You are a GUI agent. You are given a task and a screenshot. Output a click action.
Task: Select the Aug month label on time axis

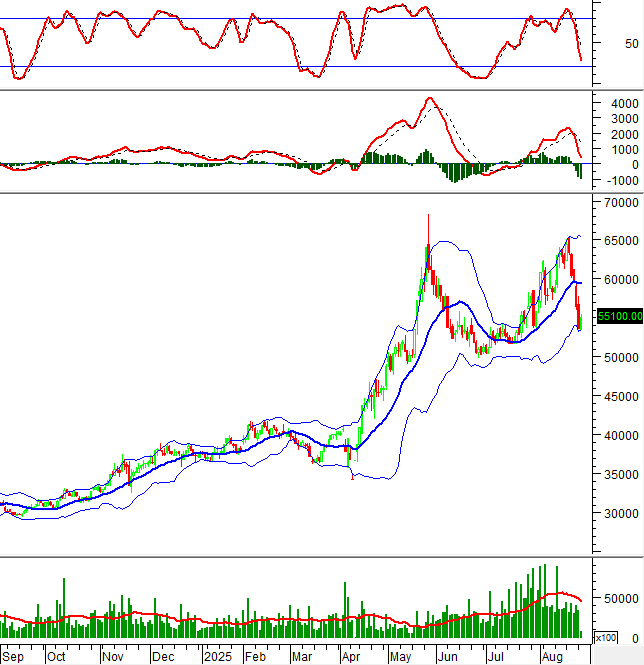[552, 657]
